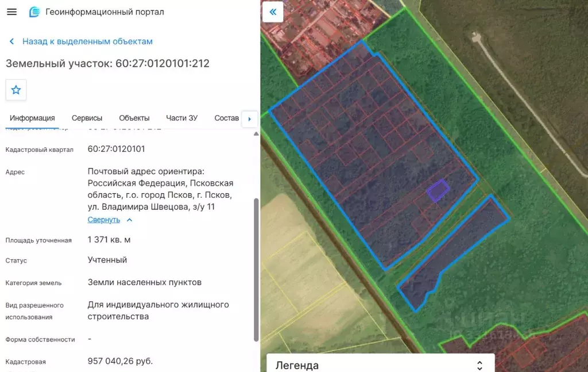Screen dimensions: 588x372
Task: Toggle the legend up-down chevrons
Action: pyautogui.click(x=479, y=365)
